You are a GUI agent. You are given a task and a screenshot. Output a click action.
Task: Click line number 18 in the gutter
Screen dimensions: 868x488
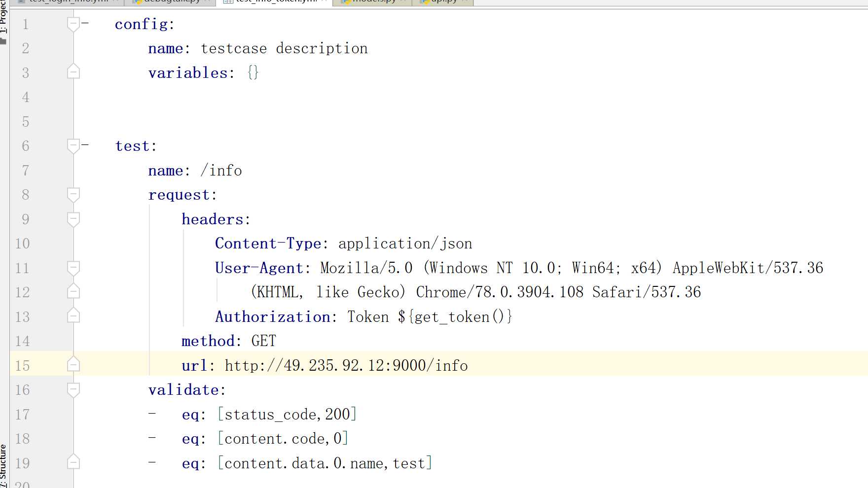22,439
